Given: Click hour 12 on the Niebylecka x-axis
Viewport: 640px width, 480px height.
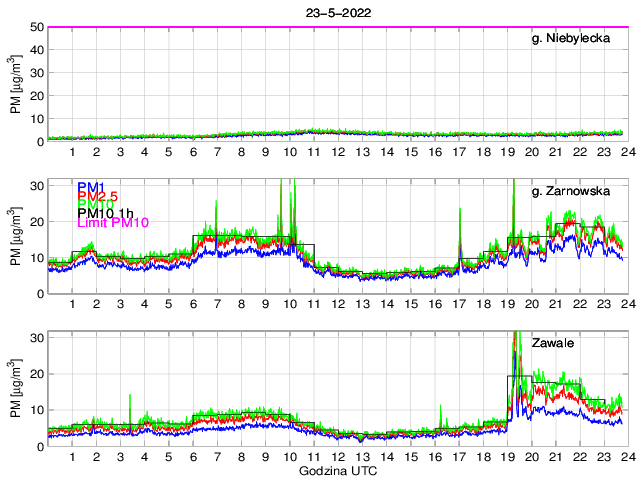Looking at the screenshot, I should 338,152.
